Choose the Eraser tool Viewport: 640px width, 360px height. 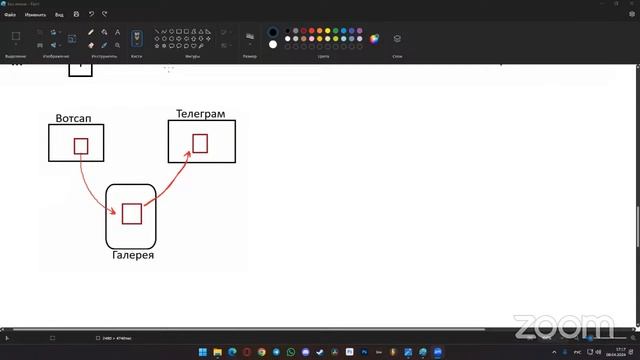(x=91, y=45)
